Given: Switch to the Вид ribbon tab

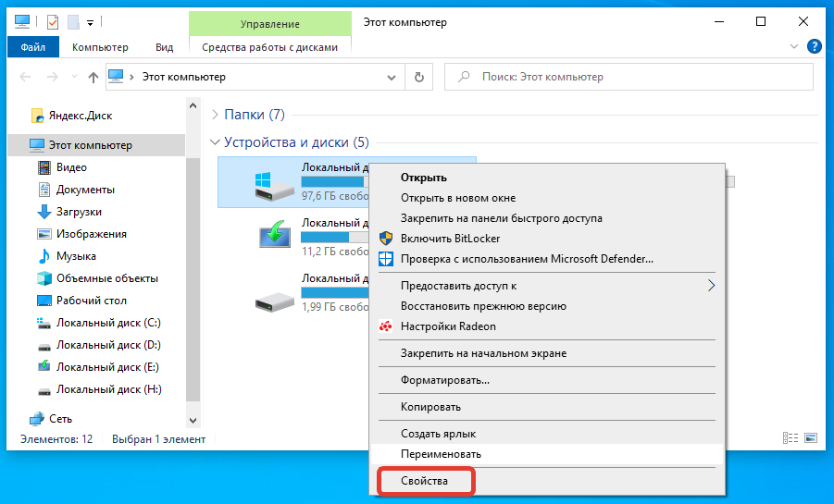Looking at the screenshot, I should coord(164,47).
